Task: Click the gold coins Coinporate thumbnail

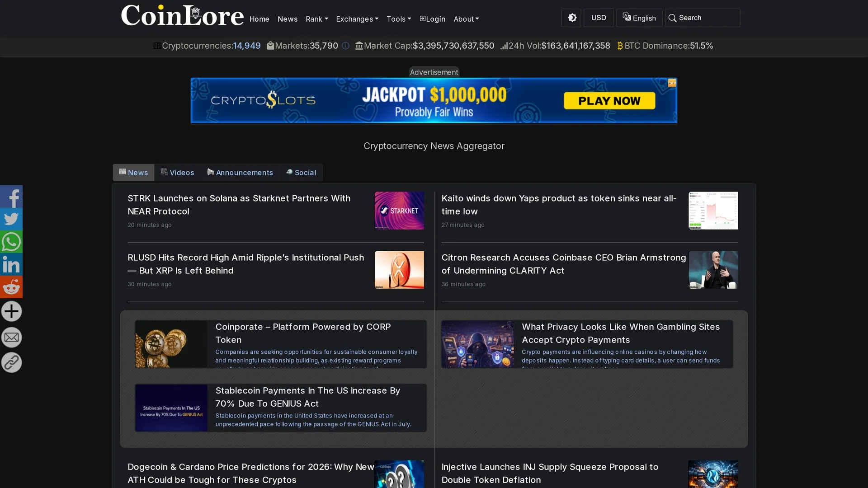Action: click(171, 344)
